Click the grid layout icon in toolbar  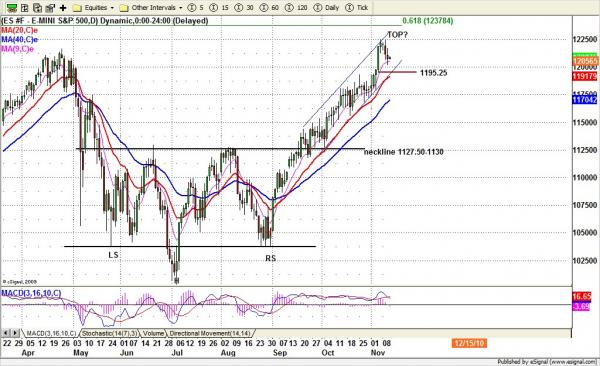25,7
